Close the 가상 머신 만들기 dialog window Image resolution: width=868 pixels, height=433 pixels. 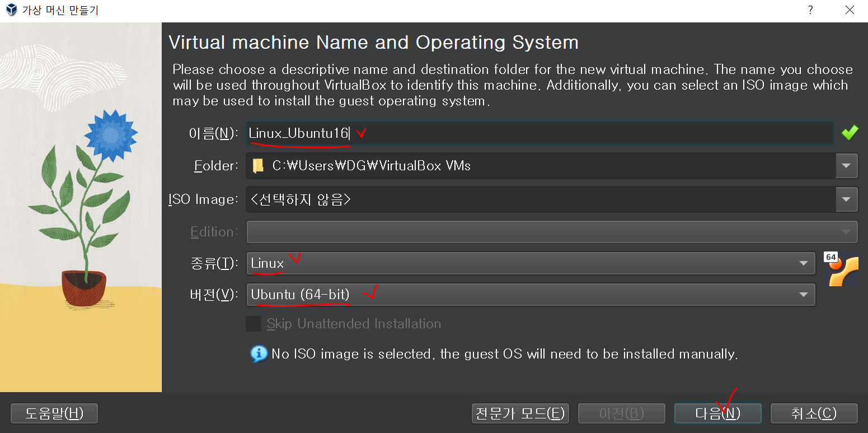pyautogui.click(x=850, y=10)
